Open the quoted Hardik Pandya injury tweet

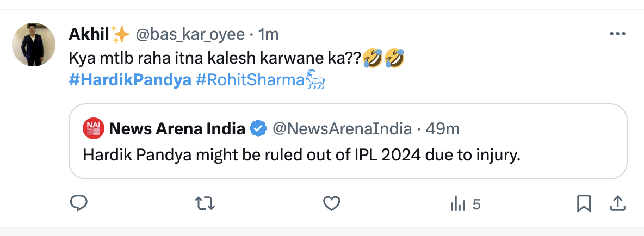point(302,155)
